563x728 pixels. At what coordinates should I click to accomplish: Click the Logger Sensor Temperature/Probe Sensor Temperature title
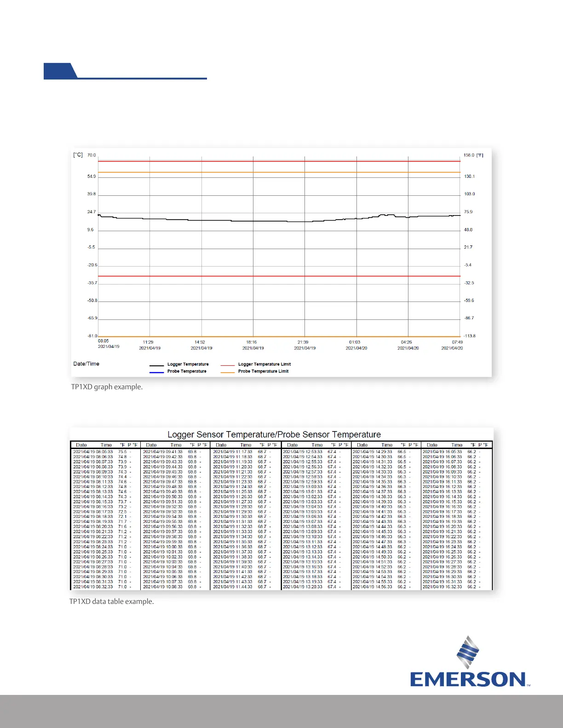[274, 434]
